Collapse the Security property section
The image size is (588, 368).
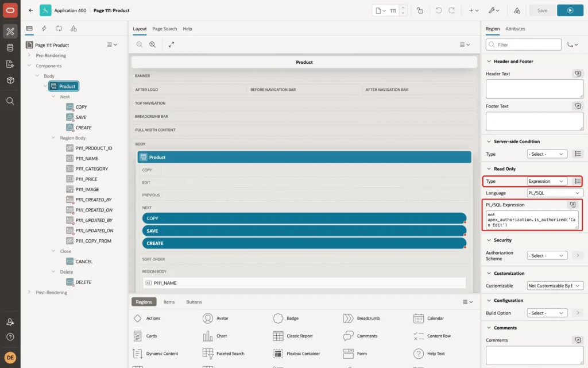point(489,240)
